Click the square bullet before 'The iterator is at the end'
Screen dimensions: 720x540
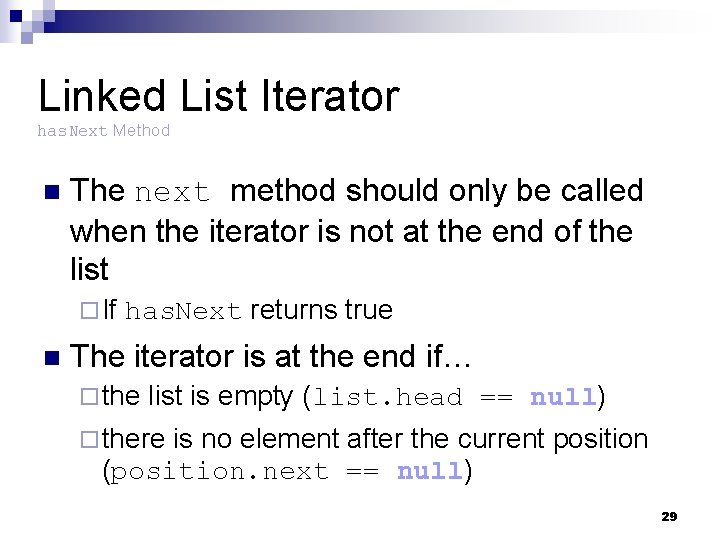(52, 357)
